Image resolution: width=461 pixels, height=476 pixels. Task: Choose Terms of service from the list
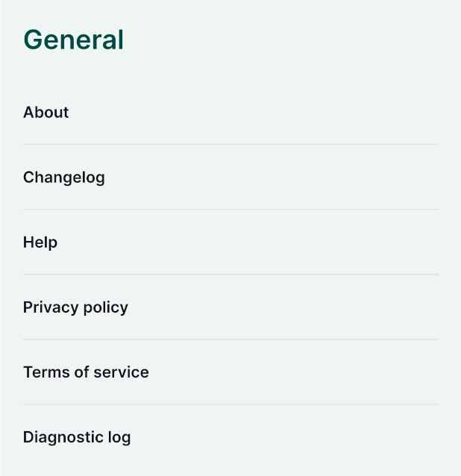[x=86, y=372]
